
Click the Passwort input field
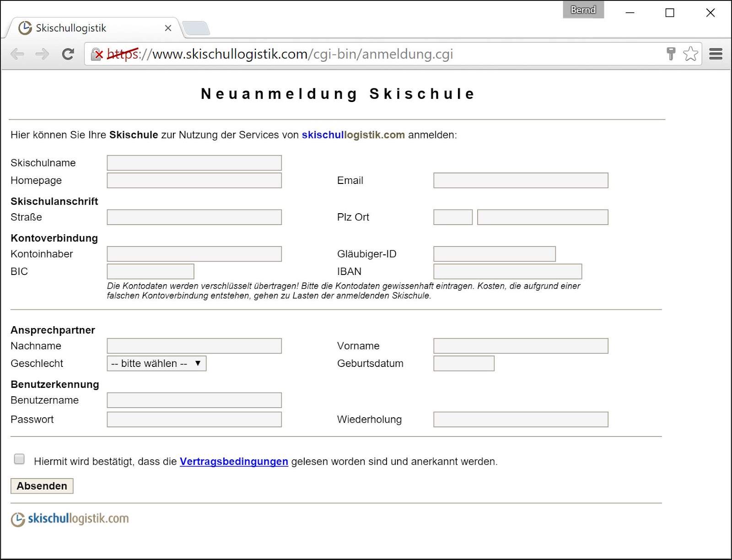coord(194,420)
